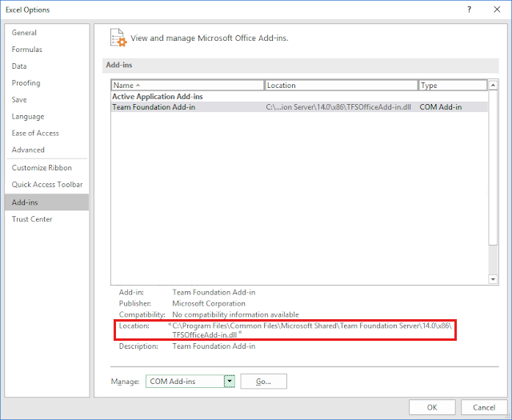The width and height of the screenshot is (512, 420).
Task: Click the add-ins list scrollbar thumb
Action: pos(493,167)
